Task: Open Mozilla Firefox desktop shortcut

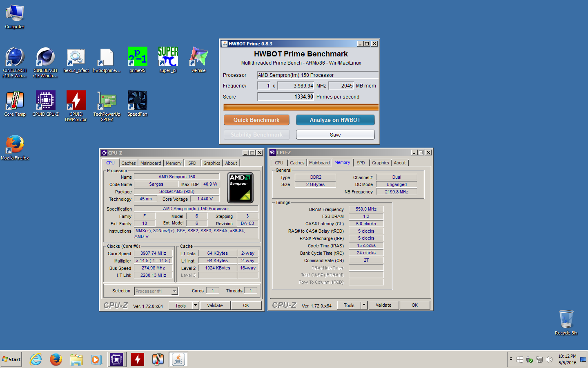Action: (x=15, y=148)
